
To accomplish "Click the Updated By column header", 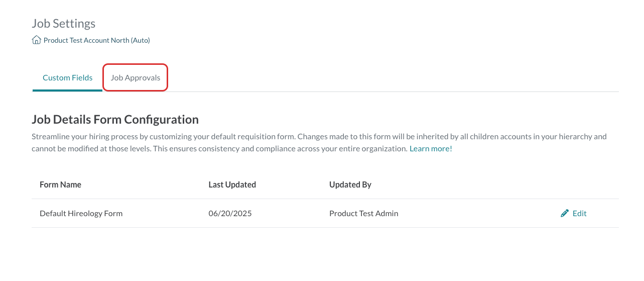I will click(350, 184).
